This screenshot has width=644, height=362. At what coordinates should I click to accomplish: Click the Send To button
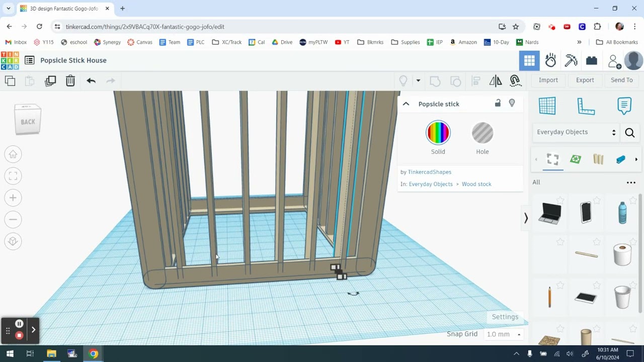(622, 80)
